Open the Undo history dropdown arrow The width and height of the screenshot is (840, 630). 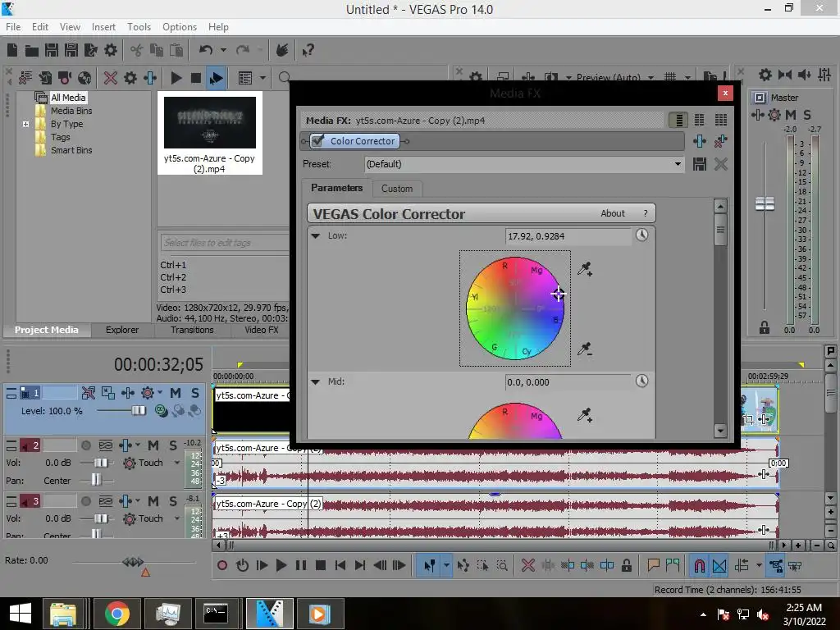[223, 50]
